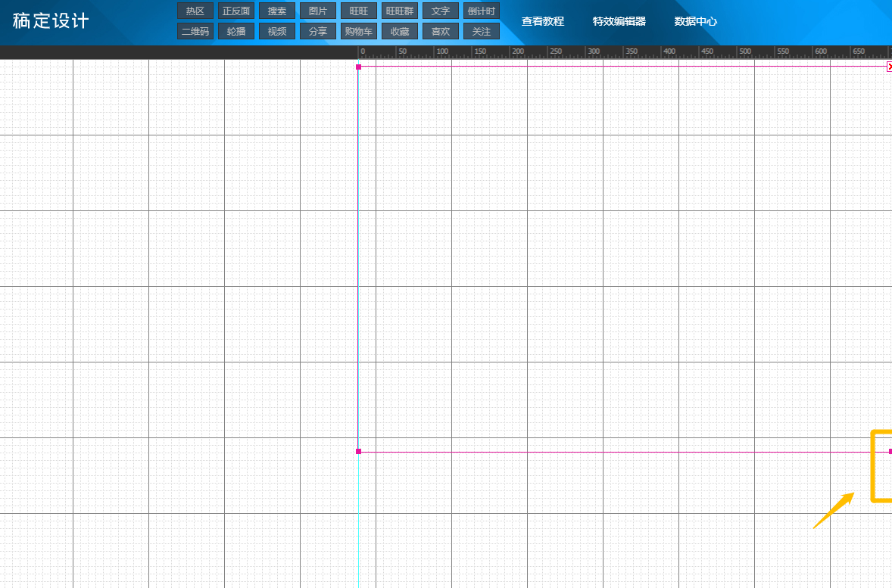This screenshot has height=588, width=892.
Task: Click the 热区 hotspot button
Action: (x=195, y=11)
